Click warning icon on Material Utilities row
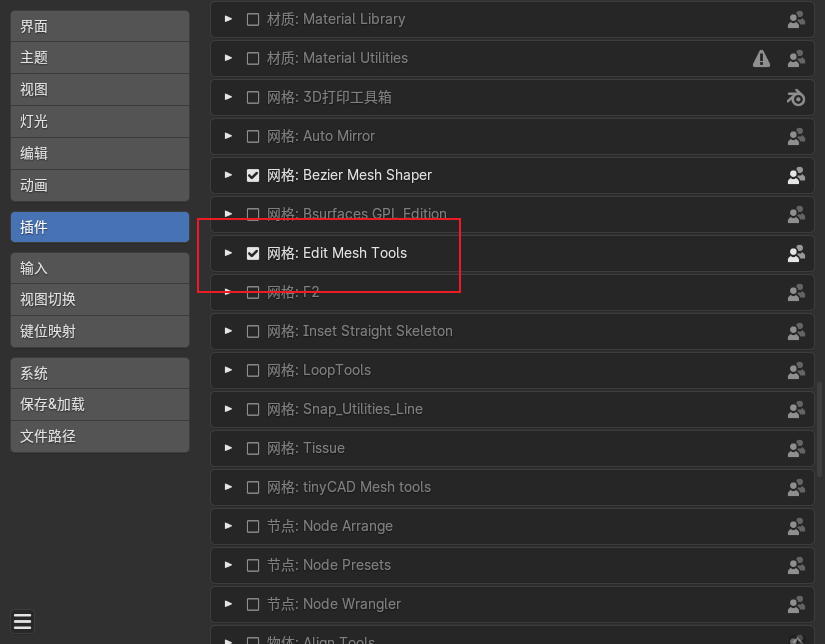This screenshot has height=644, width=825. 761,58
